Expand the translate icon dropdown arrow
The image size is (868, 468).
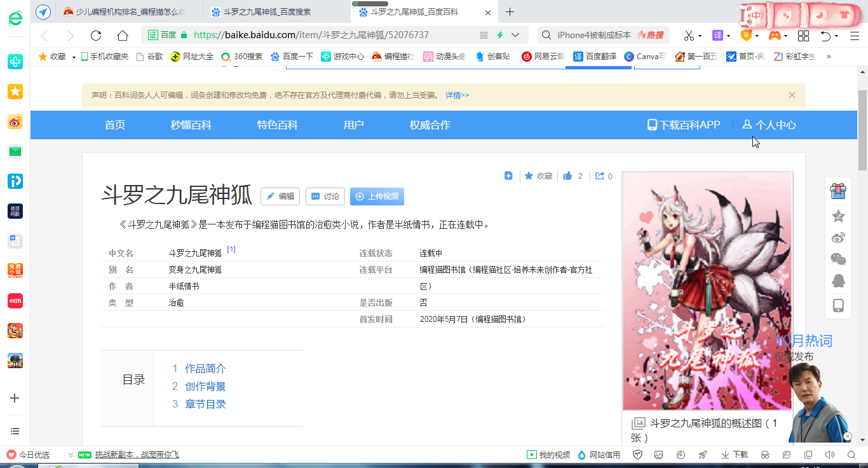coord(729,36)
